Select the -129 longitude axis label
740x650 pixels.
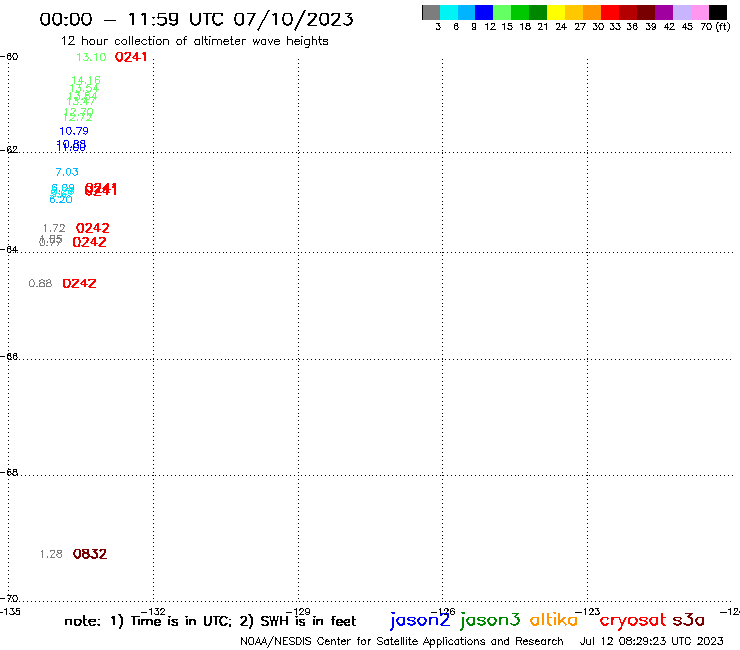[298, 612]
